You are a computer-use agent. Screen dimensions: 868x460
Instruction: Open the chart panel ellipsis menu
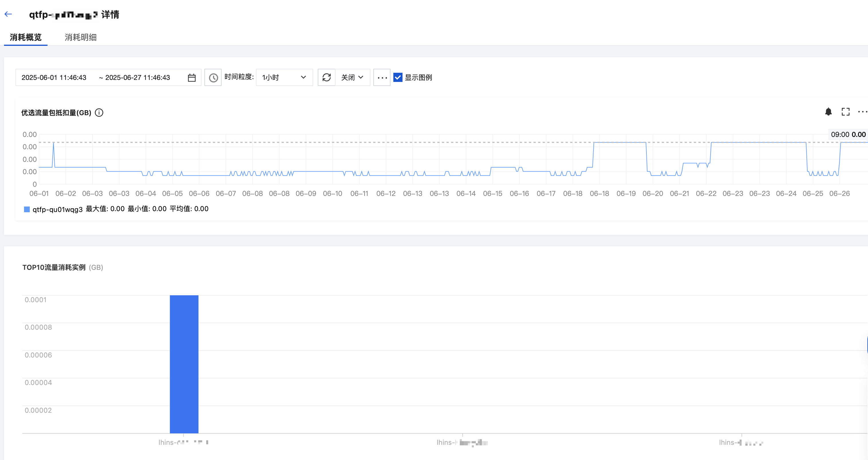(x=862, y=112)
